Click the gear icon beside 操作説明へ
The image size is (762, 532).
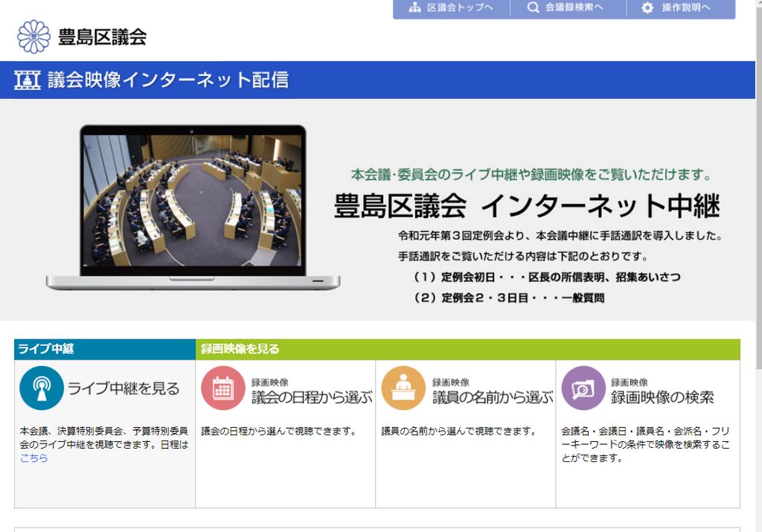click(647, 7)
